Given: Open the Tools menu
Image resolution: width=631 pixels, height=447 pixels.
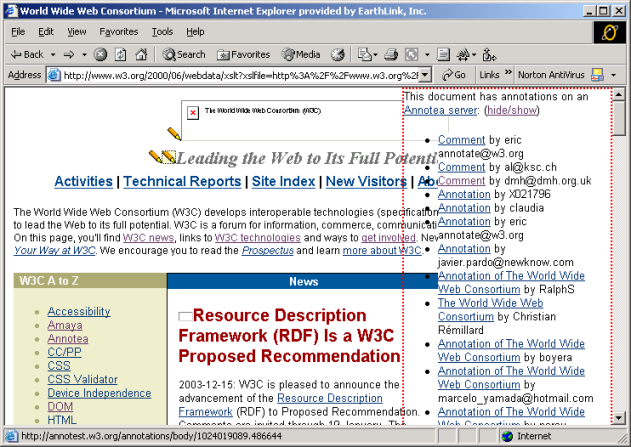Looking at the screenshot, I should [162, 32].
